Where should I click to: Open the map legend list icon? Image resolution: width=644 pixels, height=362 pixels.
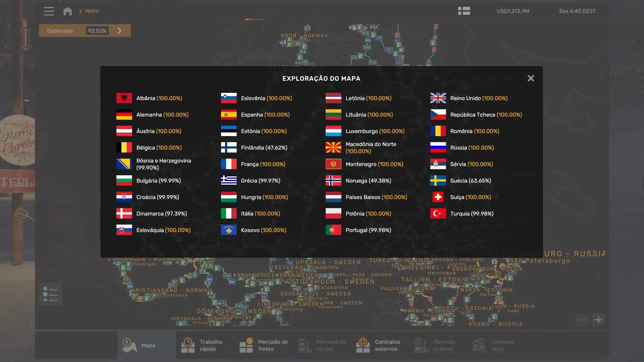coord(50,294)
